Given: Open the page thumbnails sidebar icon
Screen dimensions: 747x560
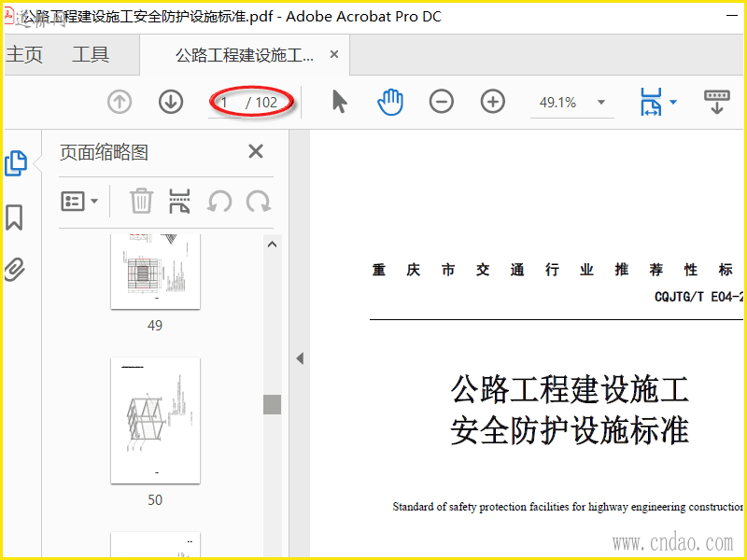Looking at the screenshot, I should pos(16,163).
